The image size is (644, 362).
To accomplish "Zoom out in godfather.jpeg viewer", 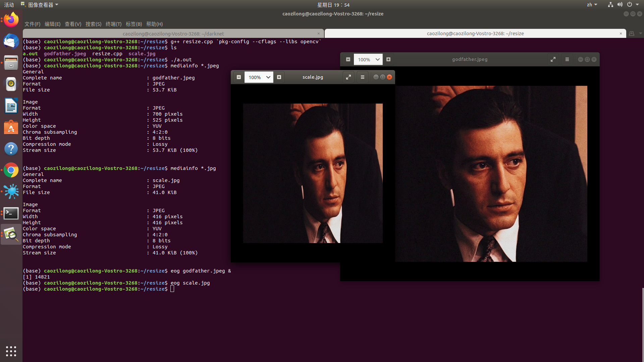I will coord(348,59).
